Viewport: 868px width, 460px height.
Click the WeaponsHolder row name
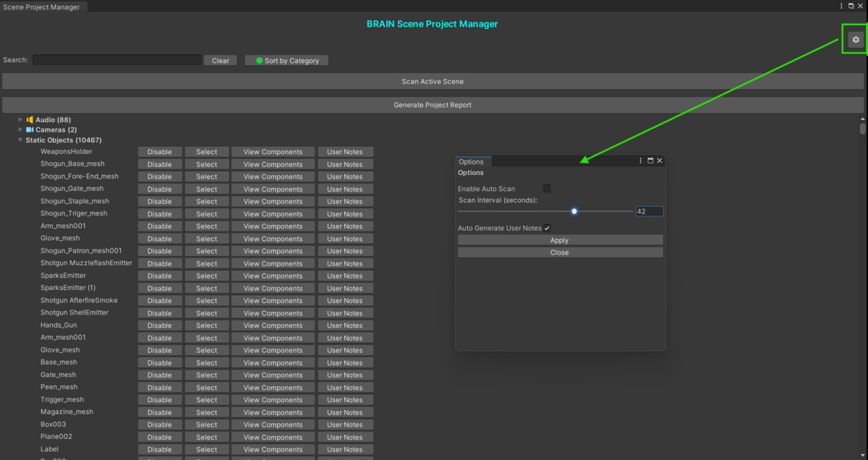click(67, 152)
